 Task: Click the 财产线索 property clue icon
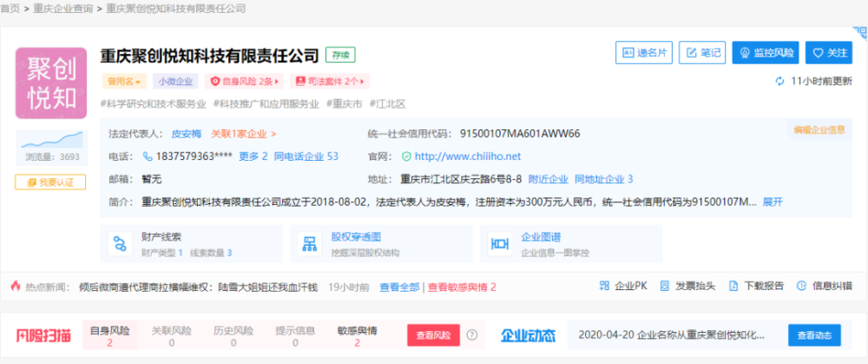click(x=120, y=243)
